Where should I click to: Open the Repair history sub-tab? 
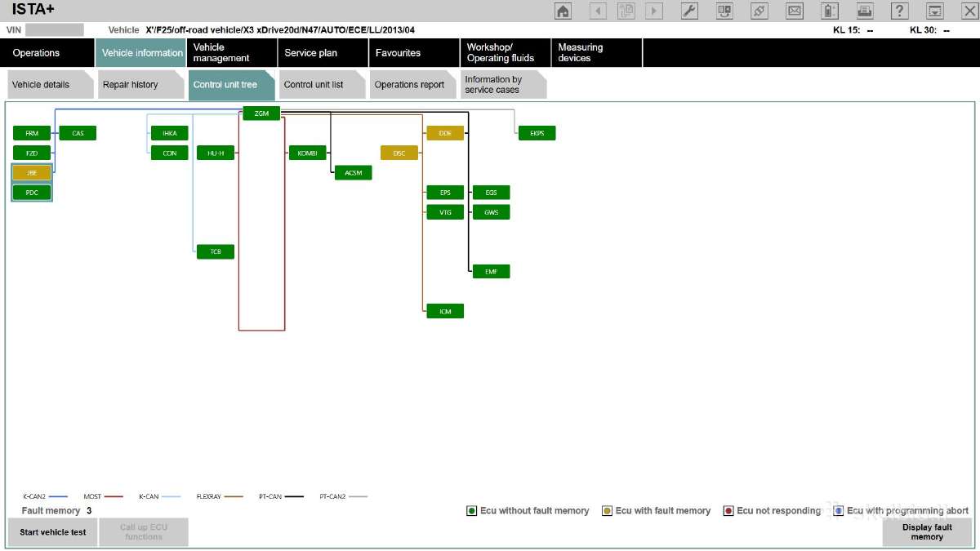click(140, 85)
